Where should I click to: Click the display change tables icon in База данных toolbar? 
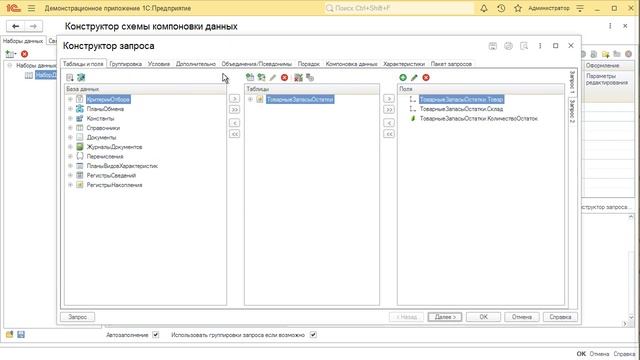point(70,78)
